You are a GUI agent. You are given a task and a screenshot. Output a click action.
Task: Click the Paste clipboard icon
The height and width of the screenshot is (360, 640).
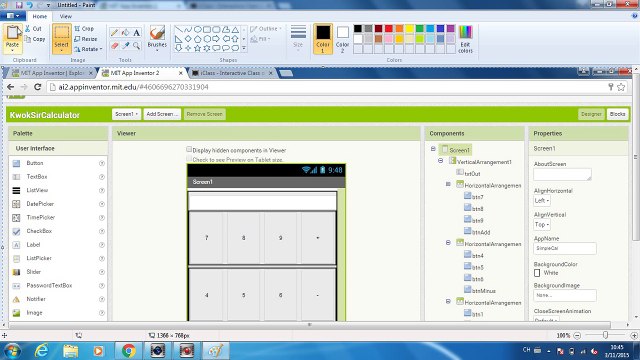click(x=12, y=33)
